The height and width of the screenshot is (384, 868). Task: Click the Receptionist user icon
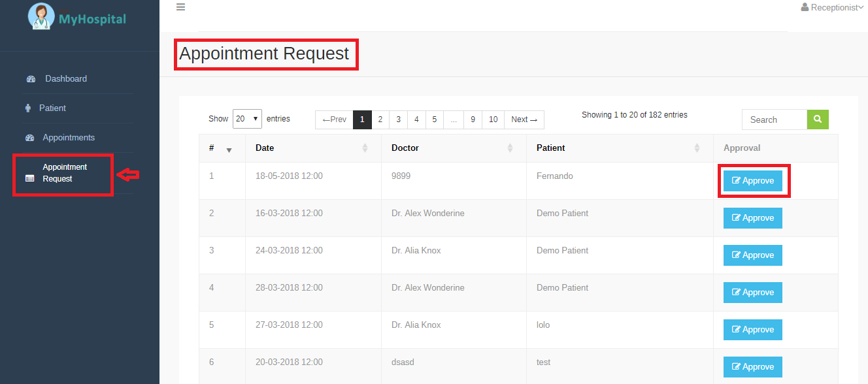tap(805, 8)
